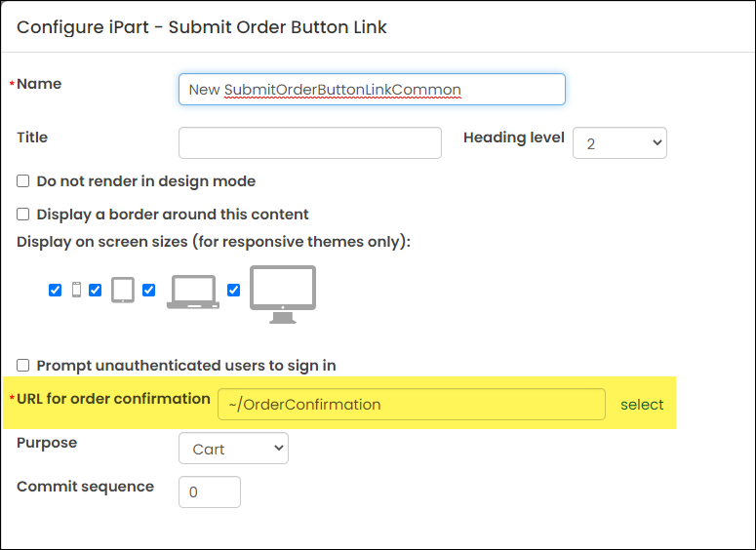Enable Do not render in design mode
The width and height of the screenshot is (756, 550).
point(22,181)
